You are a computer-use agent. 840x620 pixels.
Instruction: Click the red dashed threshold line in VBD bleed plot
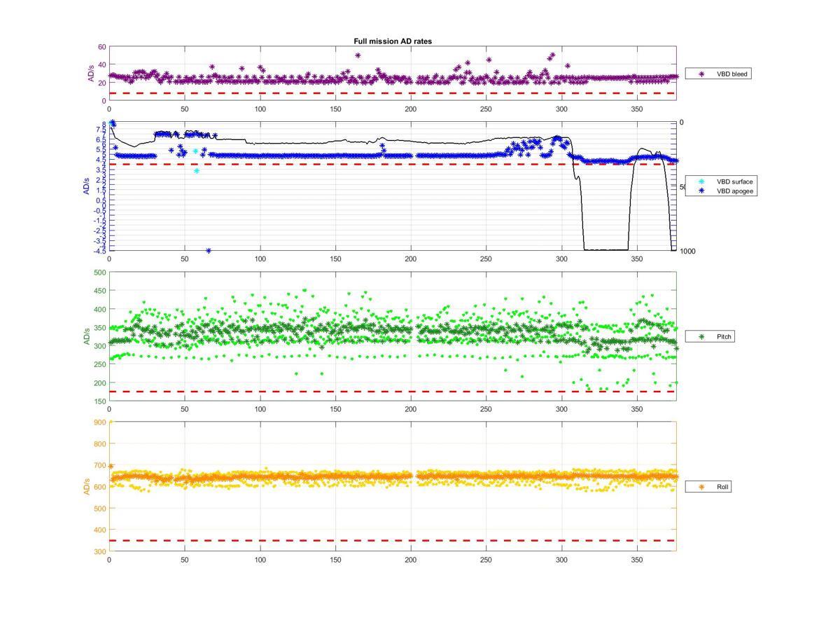393,93
